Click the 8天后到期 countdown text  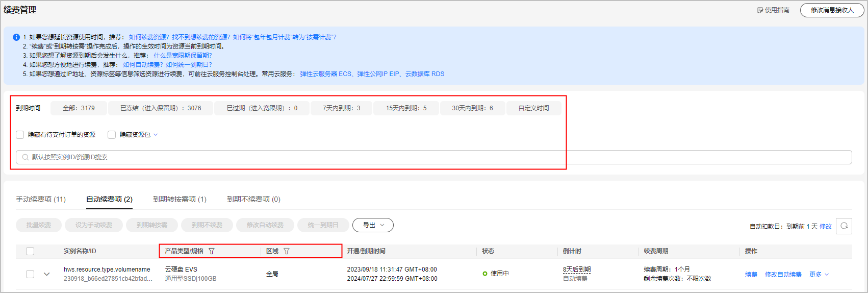coord(577,270)
